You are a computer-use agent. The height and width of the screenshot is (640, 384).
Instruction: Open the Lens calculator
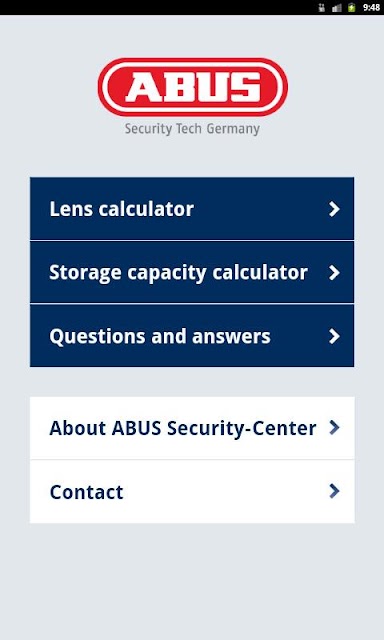192,209
